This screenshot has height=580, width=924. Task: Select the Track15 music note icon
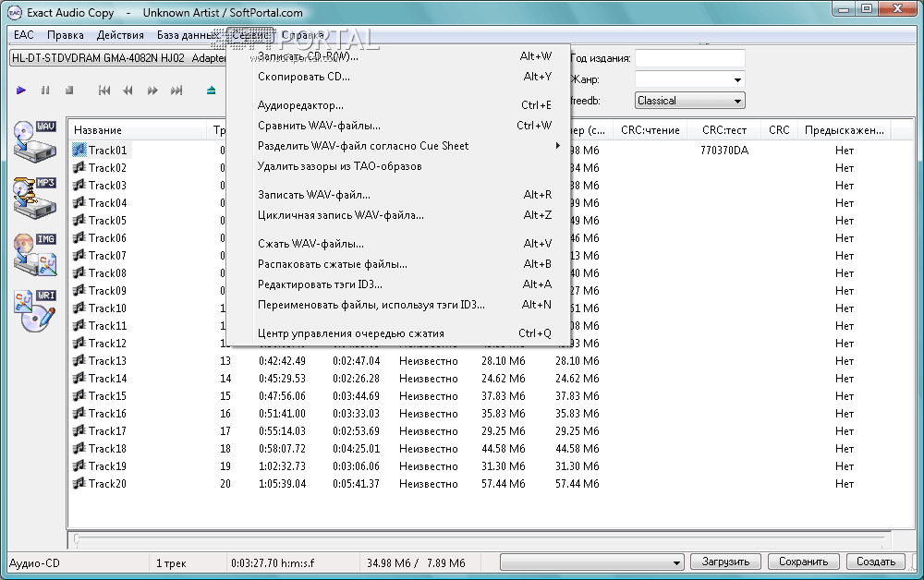point(79,395)
